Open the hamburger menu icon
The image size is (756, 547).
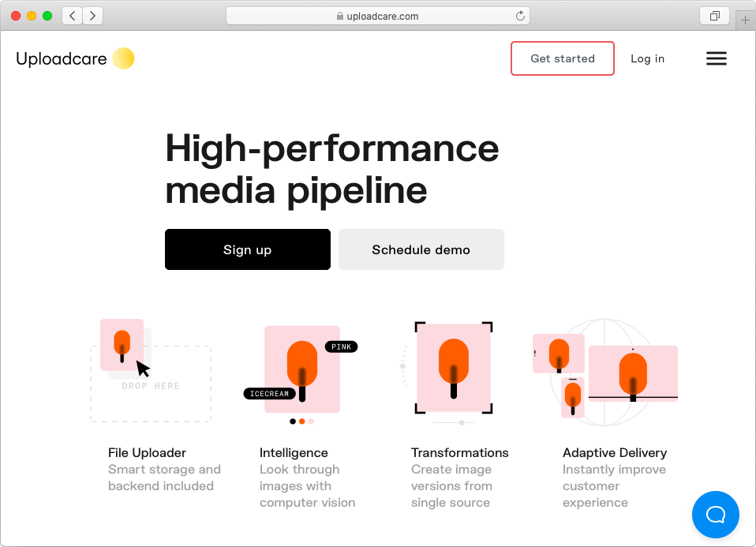point(716,58)
